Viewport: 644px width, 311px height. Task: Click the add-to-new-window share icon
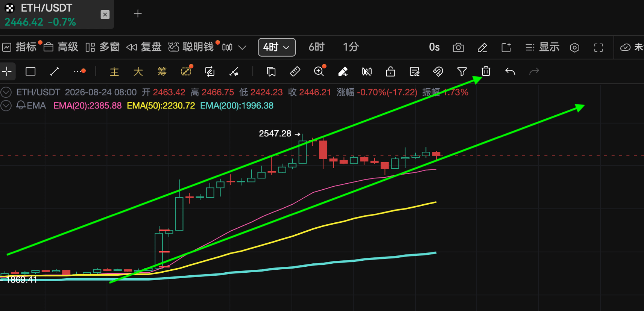pos(506,47)
